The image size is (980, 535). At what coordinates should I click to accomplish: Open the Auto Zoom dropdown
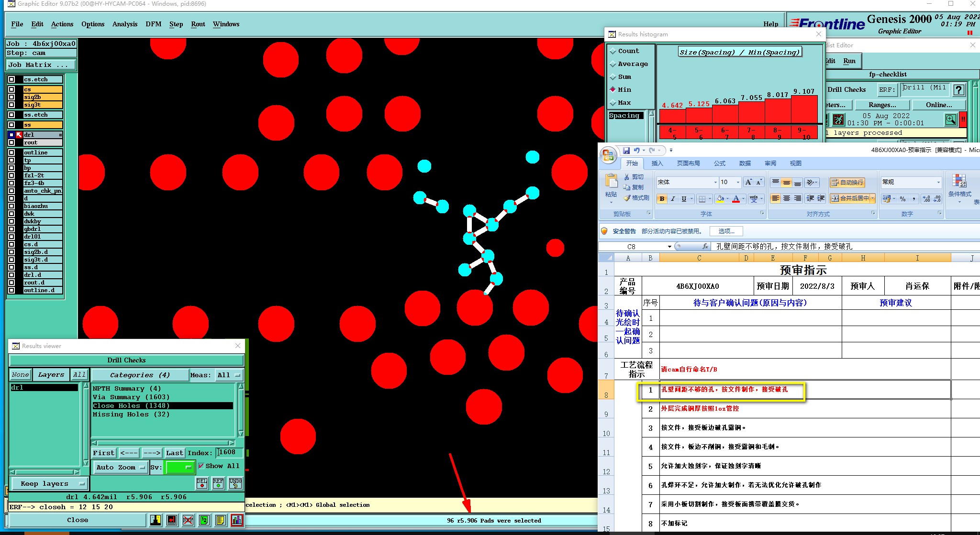(x=120, y=468)
